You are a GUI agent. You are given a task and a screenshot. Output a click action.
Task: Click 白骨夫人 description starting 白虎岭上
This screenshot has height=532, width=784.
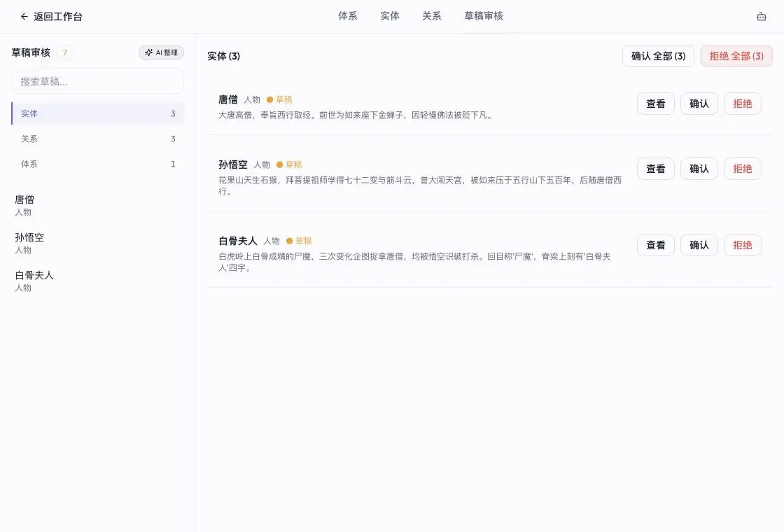414,262
